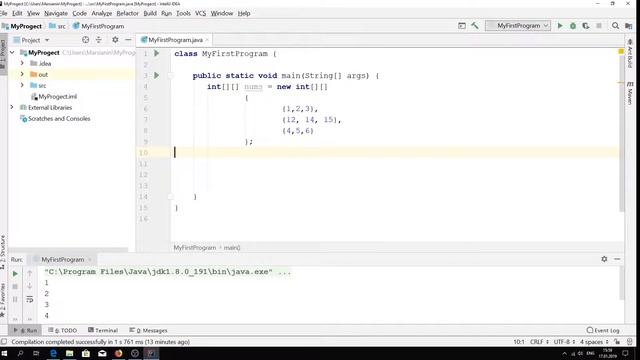The width and height of the screenshot is (640, 360).
Task: Open Search Everywhere magnifier icon
Action: 615,26
